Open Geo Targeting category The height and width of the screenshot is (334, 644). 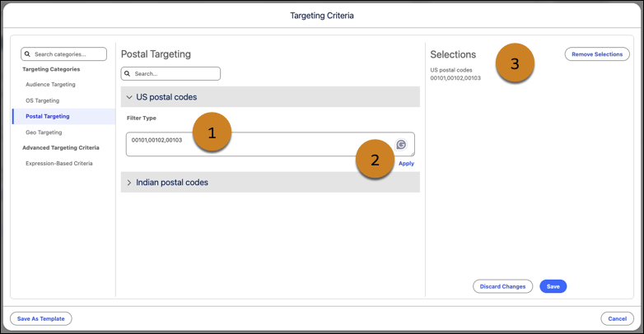(44, 132)
